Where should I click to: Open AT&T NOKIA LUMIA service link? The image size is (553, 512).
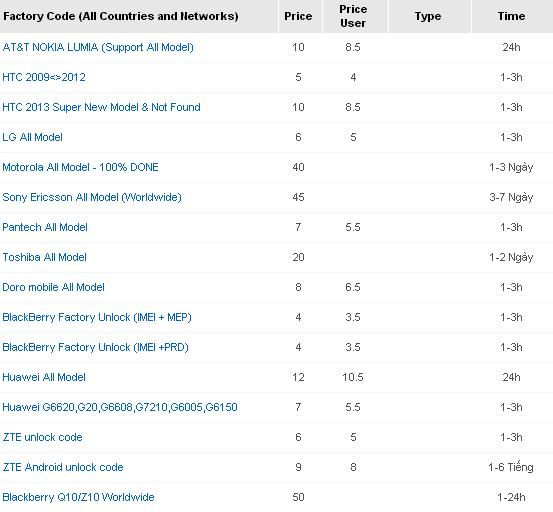pos(98,47)
